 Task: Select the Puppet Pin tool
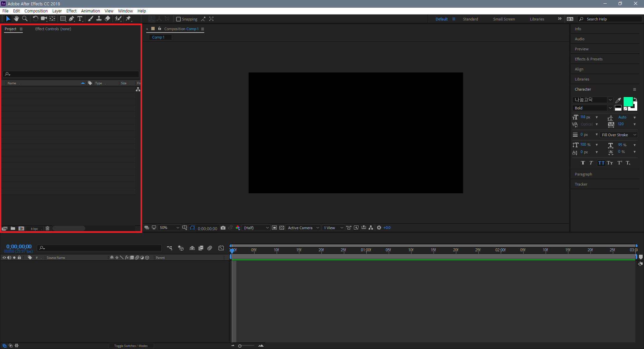pos(128,19)
